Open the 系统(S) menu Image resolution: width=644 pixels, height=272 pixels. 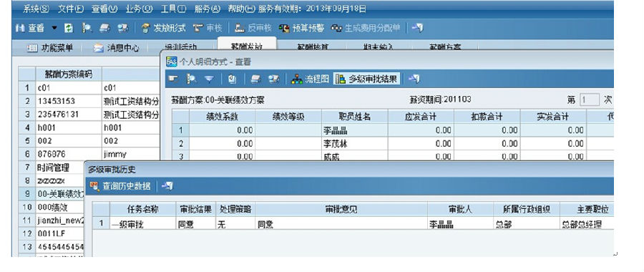[36, 8]
